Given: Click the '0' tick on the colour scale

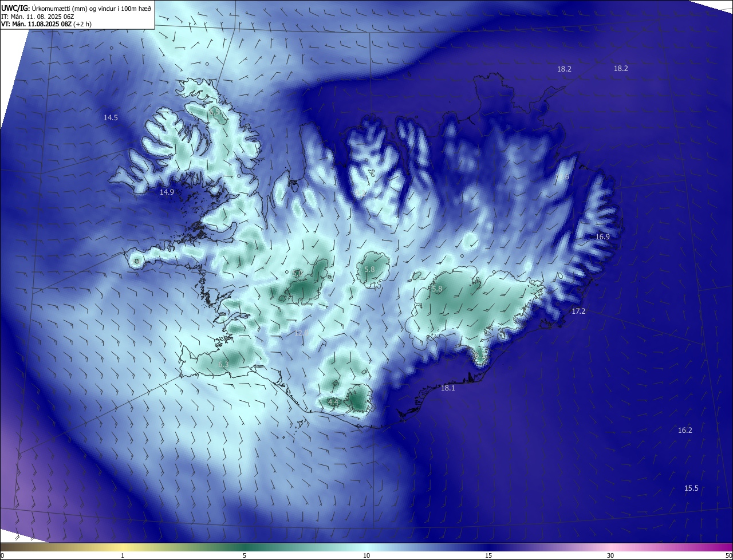Looking at the screenshot, I should pyautogui.click(x=2, y=555).
